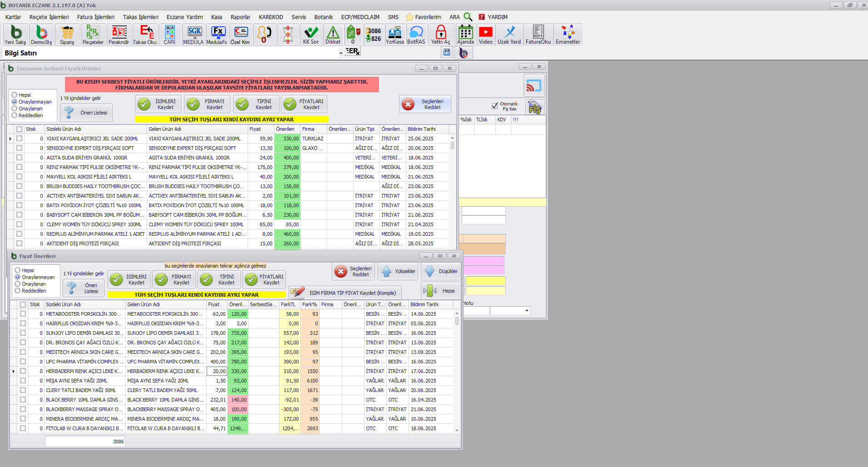Open the MEDULA SGK toolbar icon
Viewport: 868px width, 467px height.
pyautogui.click(x=194, y=35)
